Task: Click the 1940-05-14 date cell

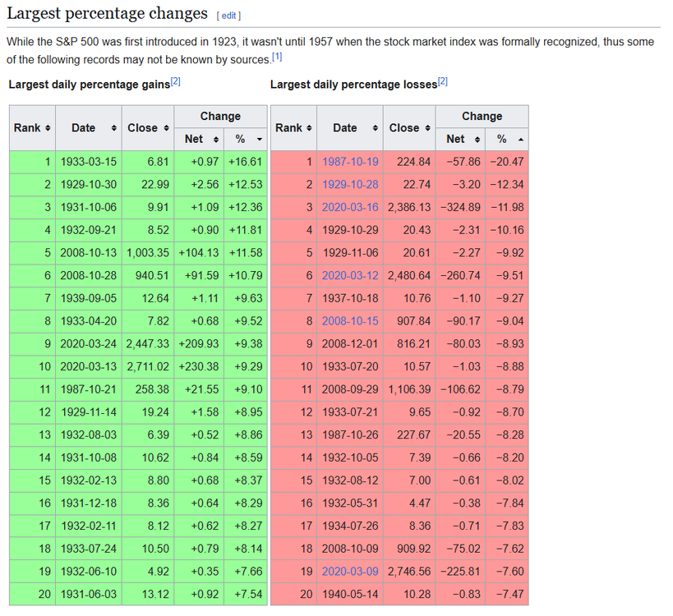Action: click(350, 594)
